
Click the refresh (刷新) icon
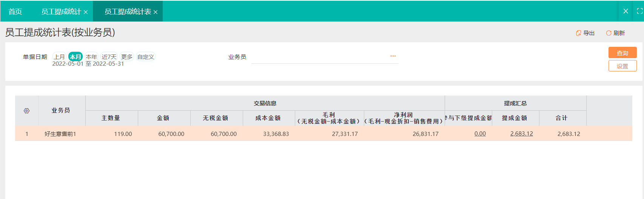point(609,33)
